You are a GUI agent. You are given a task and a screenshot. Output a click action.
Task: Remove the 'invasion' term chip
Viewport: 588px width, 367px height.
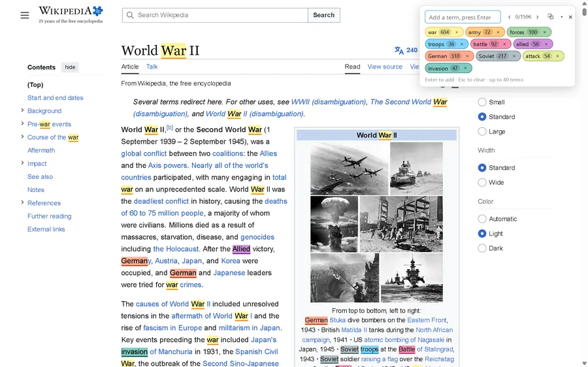[x=465, y=68]
